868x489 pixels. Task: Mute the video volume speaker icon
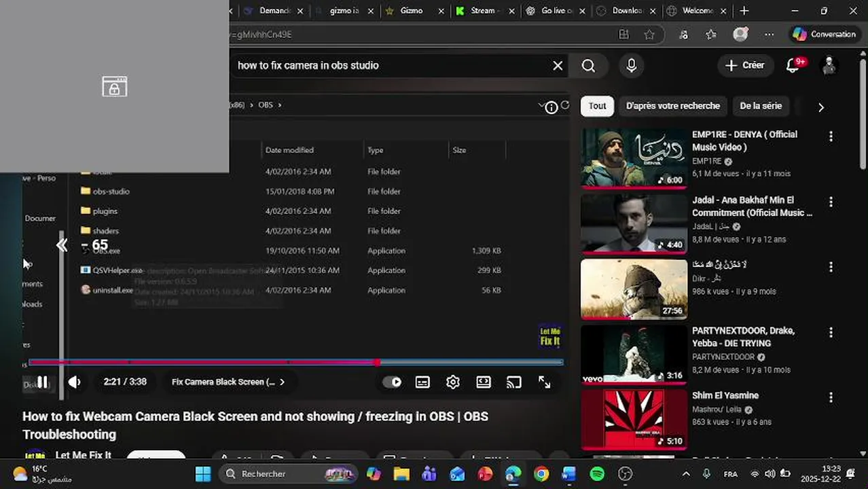point(75,382)
